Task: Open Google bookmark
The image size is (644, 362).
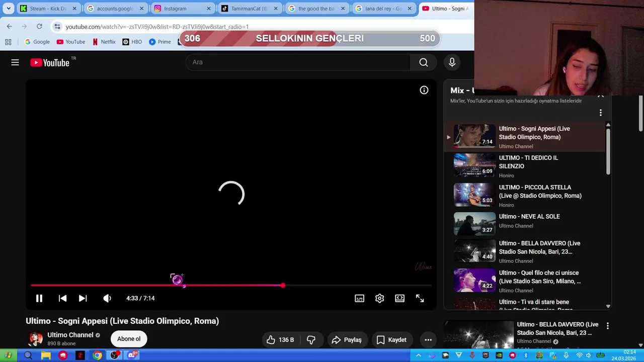Action: tap(37, 42)
